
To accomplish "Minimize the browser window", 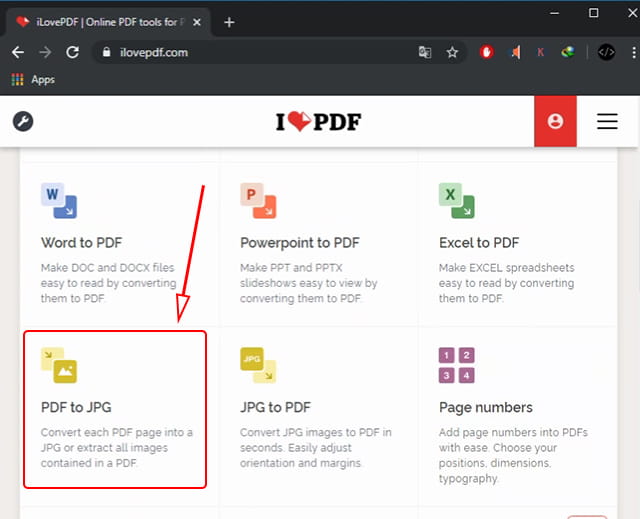I will tap(554, 13).
